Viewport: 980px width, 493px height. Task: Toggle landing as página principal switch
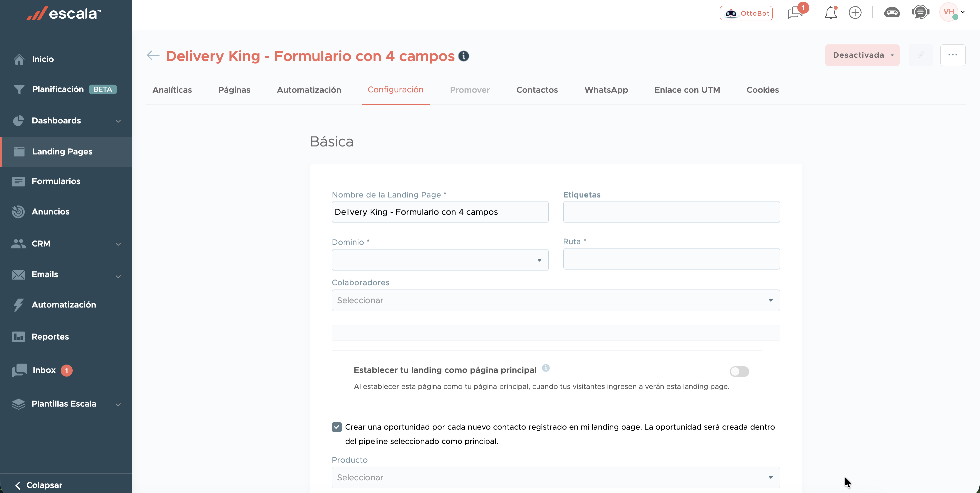click(x=739, y=371)
